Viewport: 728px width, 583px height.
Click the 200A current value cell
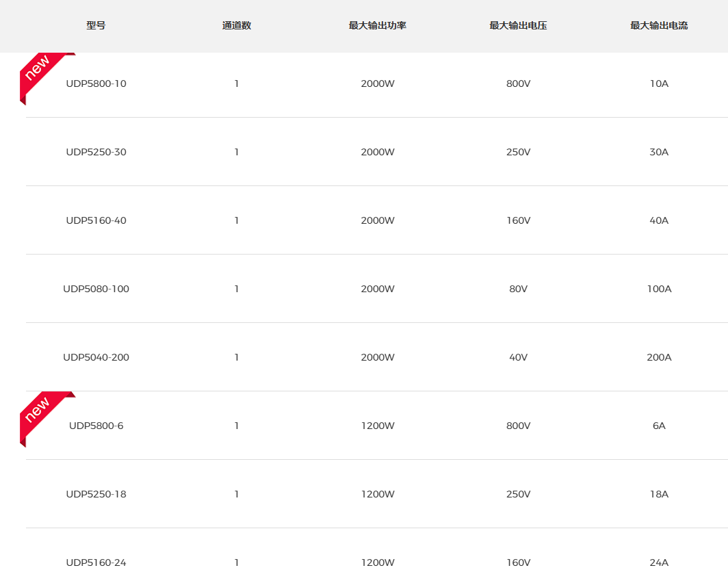(659, 357)
